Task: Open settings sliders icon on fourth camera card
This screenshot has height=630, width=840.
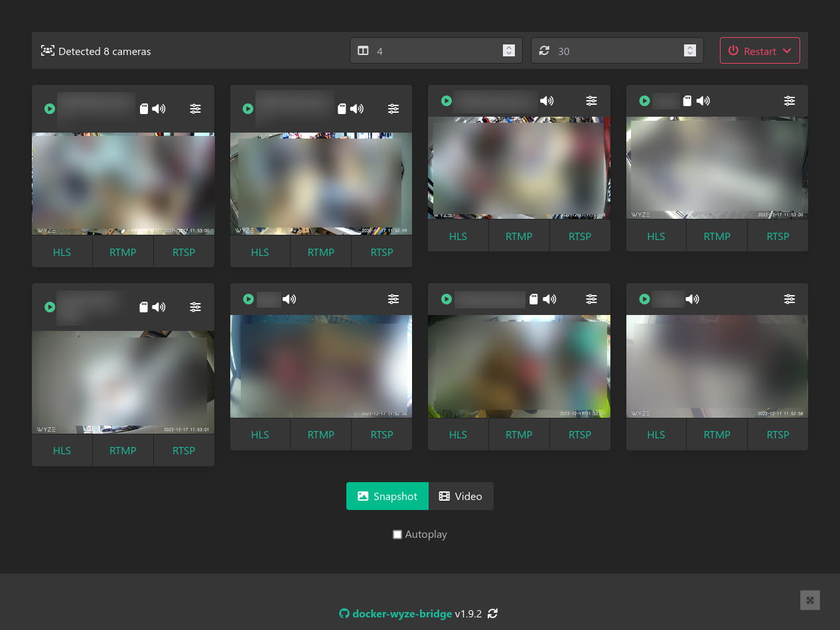Action: (789, 101)
